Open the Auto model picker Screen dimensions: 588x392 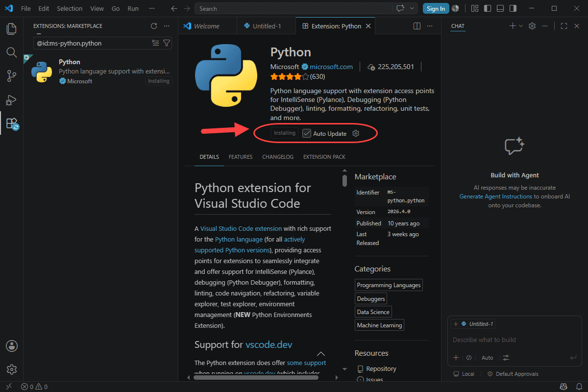tap(487, 358)
